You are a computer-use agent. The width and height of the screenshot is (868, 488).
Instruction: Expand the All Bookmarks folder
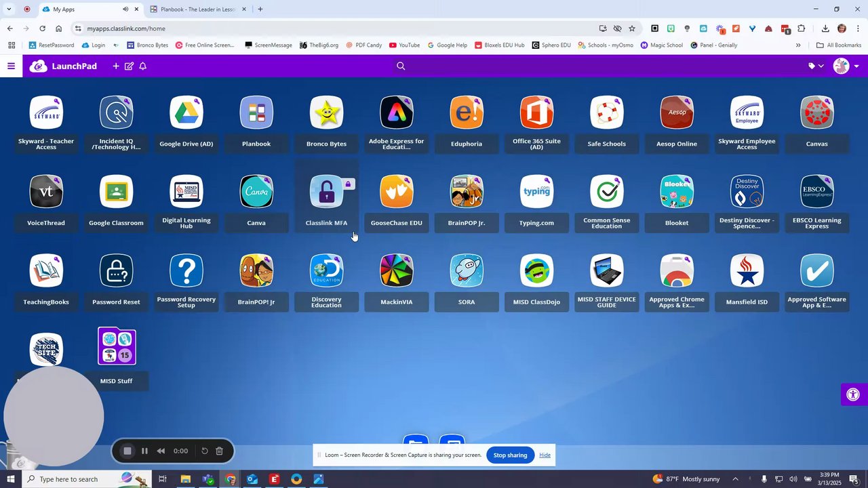pyautogui.click(x=839, y=45)
